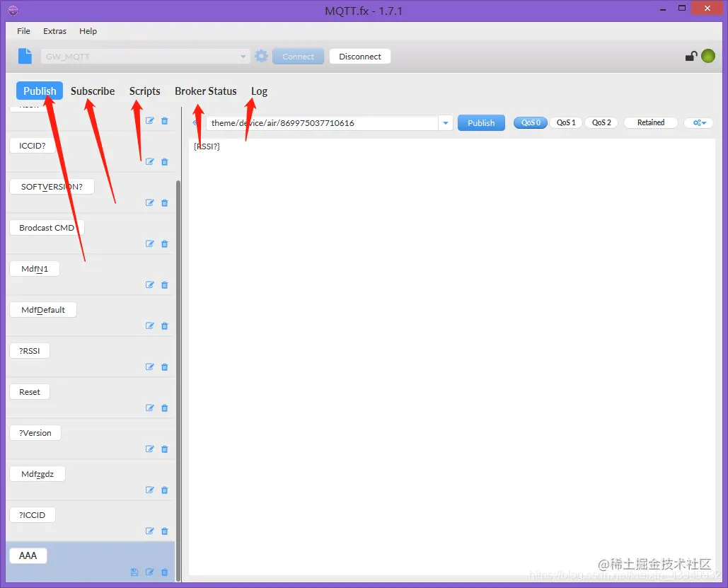Select the ?RSSI saved message
The width and height of the screenshot is (728, 588).
29,351
